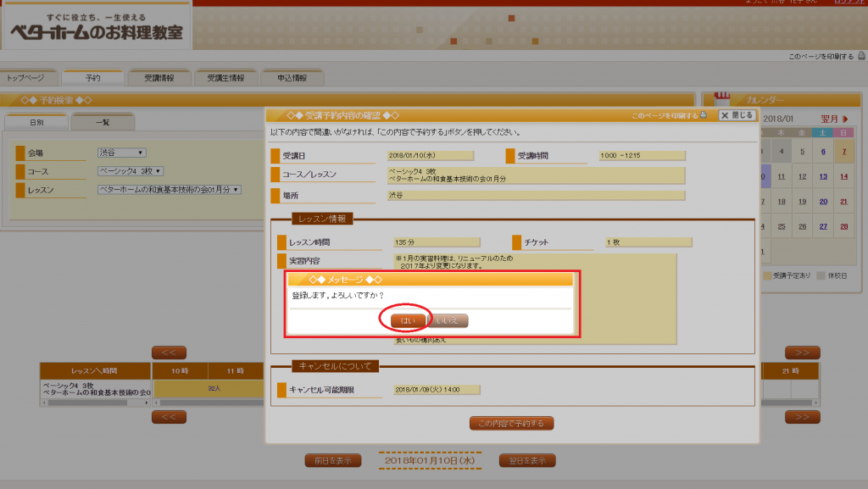The width and height of the screenshot is (868, 489).
Task: Click the 32人 lesson slot in the timetable
Action: click(x=214, y=389)
